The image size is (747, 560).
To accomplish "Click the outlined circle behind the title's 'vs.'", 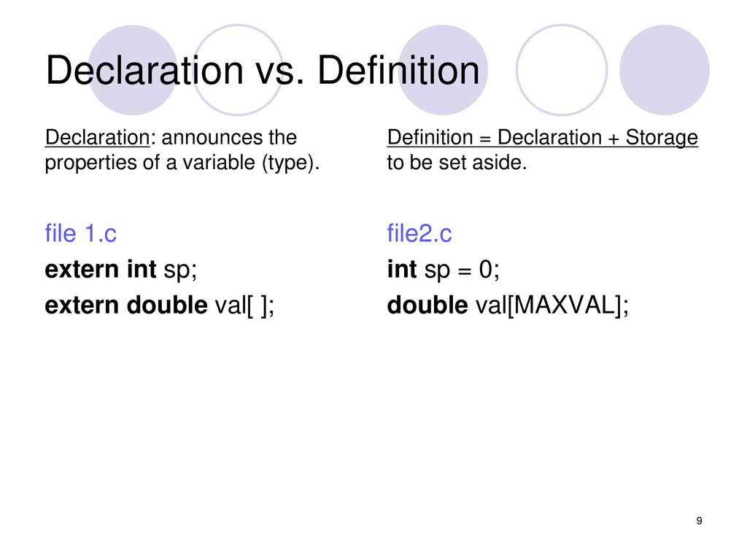I will click(x=239, y=70).
